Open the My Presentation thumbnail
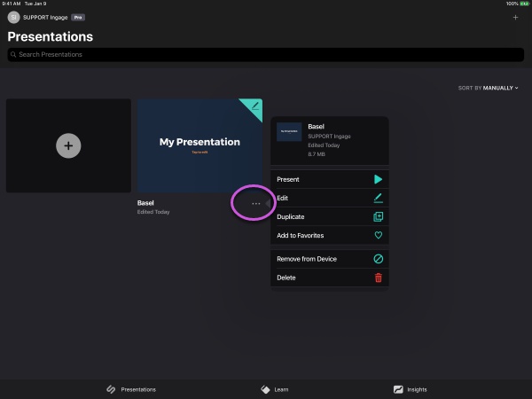This screenshot has height=399, width=532. [x=199, y=145]
